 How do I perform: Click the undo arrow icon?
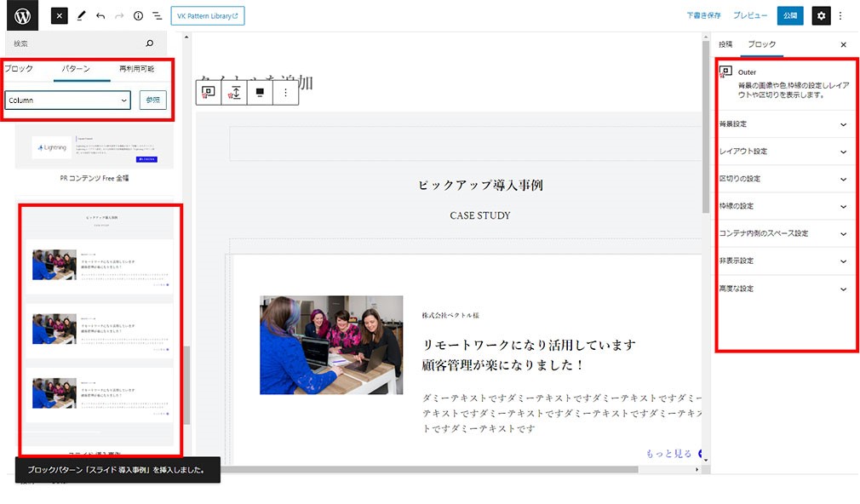point(100,15)
